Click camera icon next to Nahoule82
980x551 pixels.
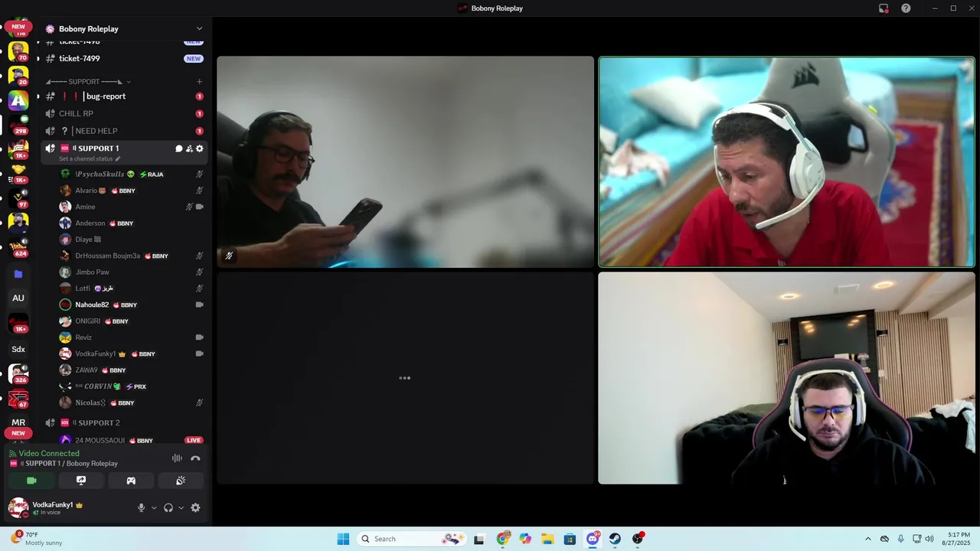pyautogui.click(x=199, y=305)
